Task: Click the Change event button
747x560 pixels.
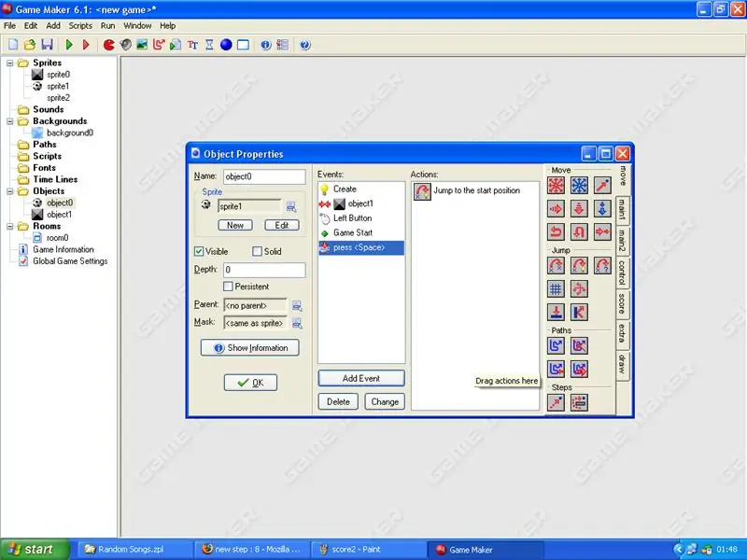Action: point(385,401)
